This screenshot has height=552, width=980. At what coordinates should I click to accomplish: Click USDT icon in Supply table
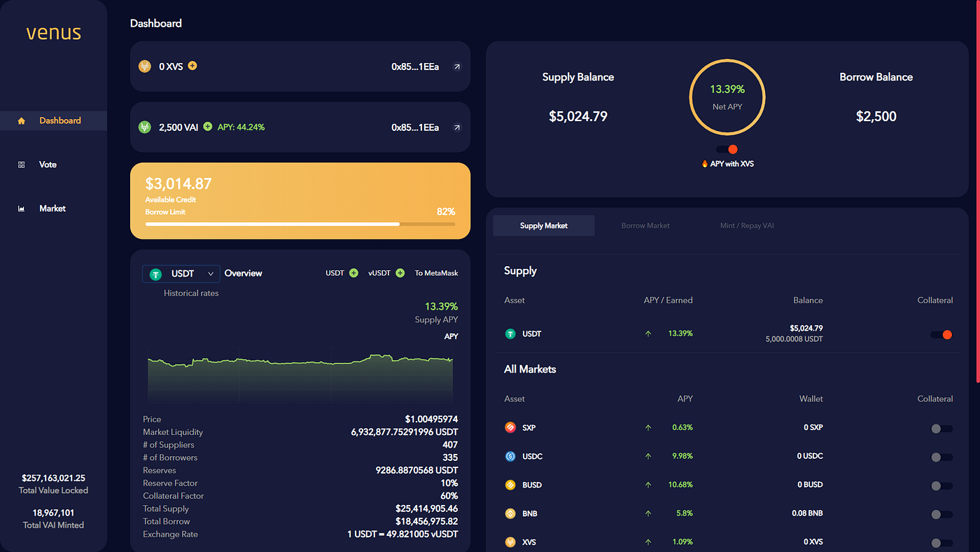(x=510, y=334)
